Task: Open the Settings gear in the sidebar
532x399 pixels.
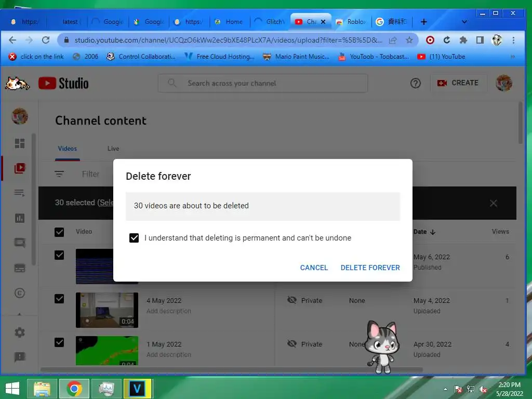Action: point(20,332)
